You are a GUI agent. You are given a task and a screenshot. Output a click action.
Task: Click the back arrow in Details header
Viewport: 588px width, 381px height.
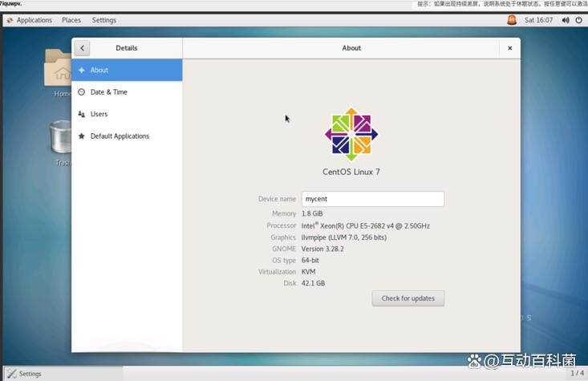tap(82, 48)
